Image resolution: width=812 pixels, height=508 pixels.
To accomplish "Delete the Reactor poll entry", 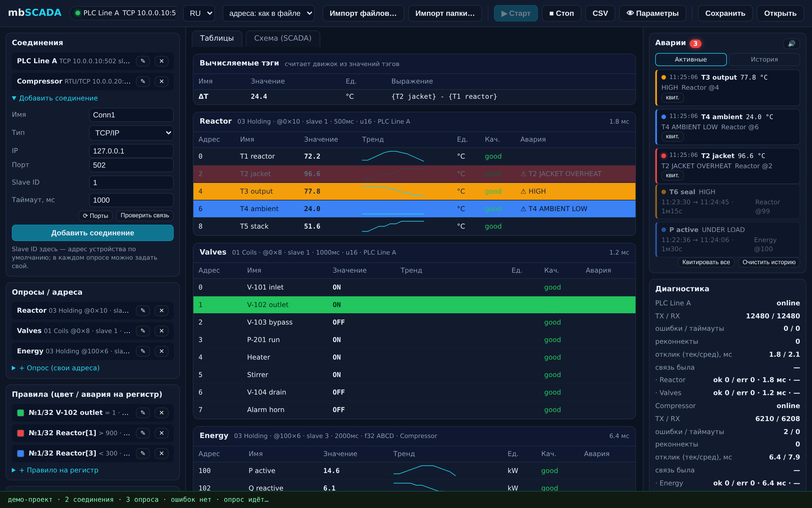I will click(x=162, y=310).
